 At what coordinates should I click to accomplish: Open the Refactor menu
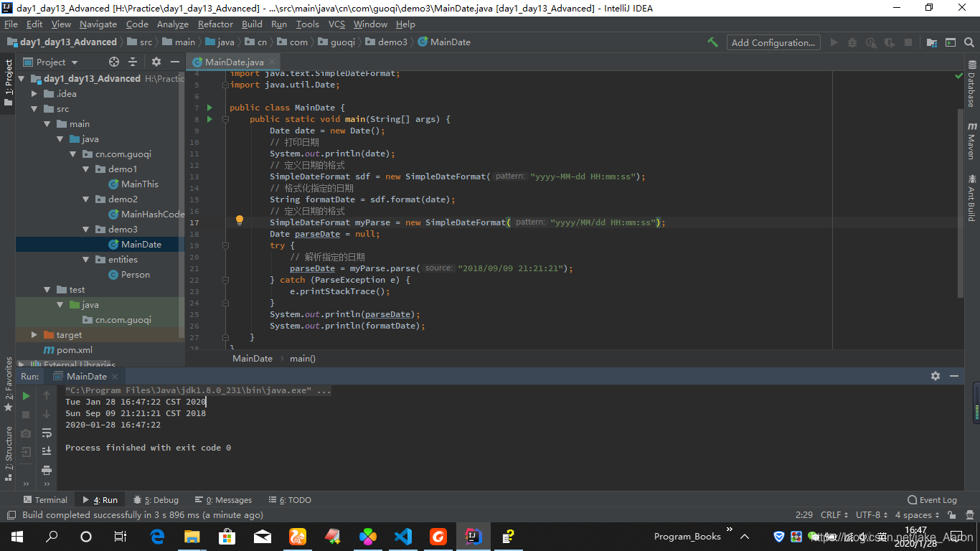coord(215,24)
